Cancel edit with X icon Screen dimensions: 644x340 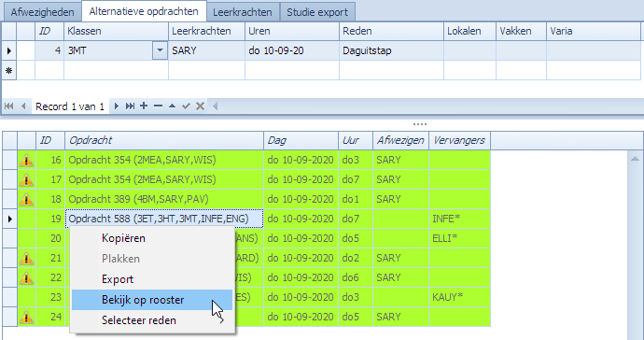pyautogui.click(x=200, y=106)
